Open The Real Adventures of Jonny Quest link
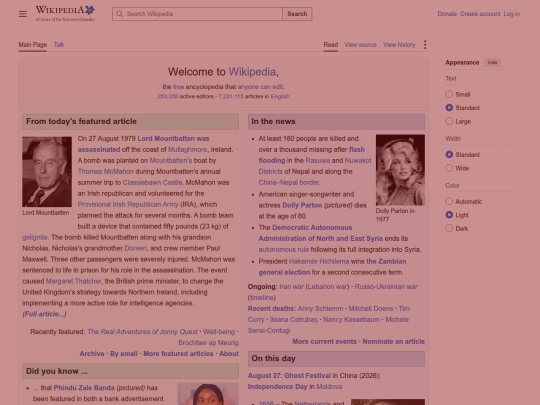The height and width of the screenshot is (405, 540). tap(143, 332)
